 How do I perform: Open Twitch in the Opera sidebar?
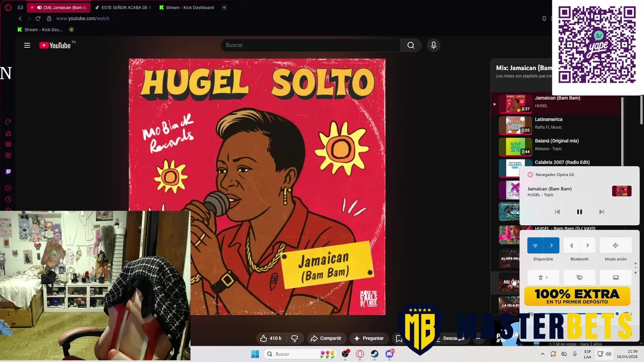[8, 171]
